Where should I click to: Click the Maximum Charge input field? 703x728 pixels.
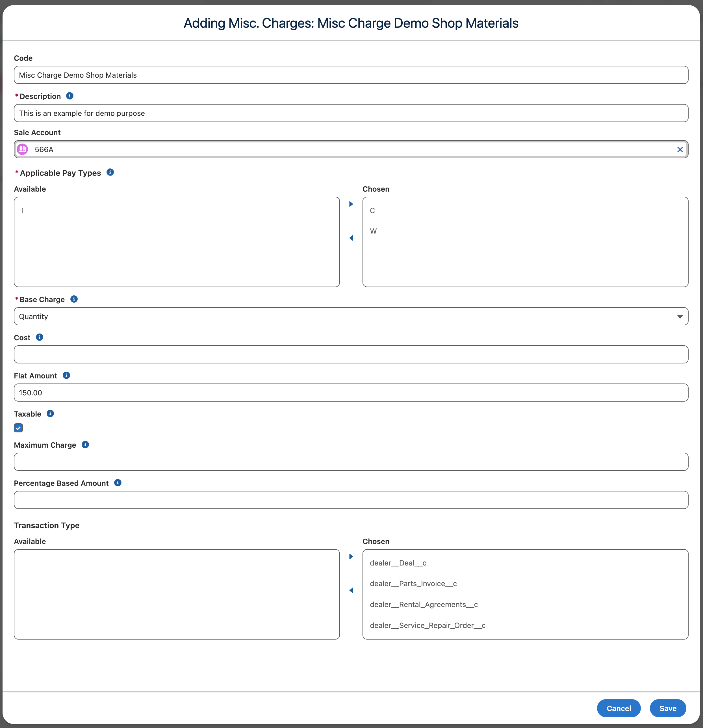pos(351,462)
